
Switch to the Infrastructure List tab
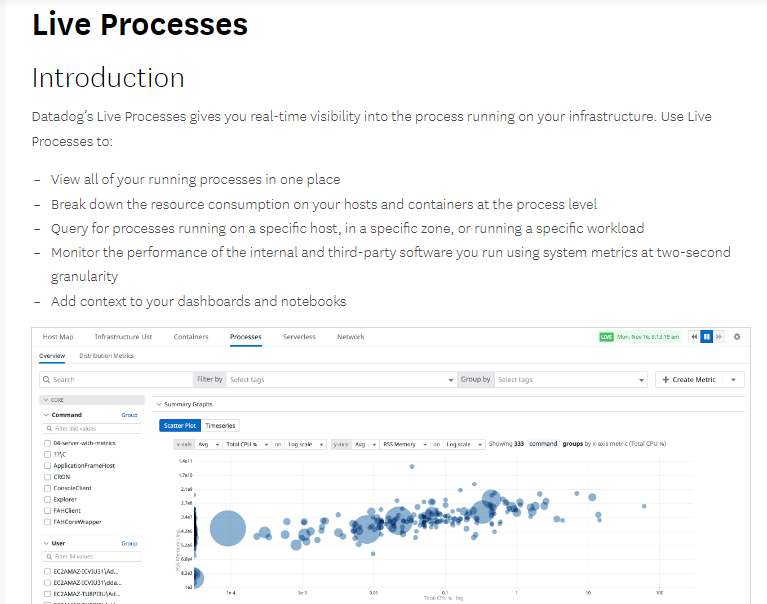(x=123, y=337)
